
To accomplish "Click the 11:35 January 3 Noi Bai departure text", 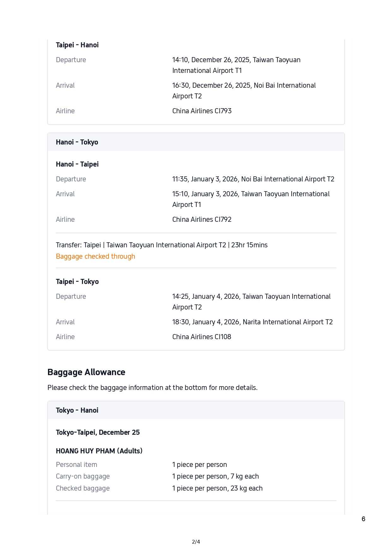I will click(253, 179).
